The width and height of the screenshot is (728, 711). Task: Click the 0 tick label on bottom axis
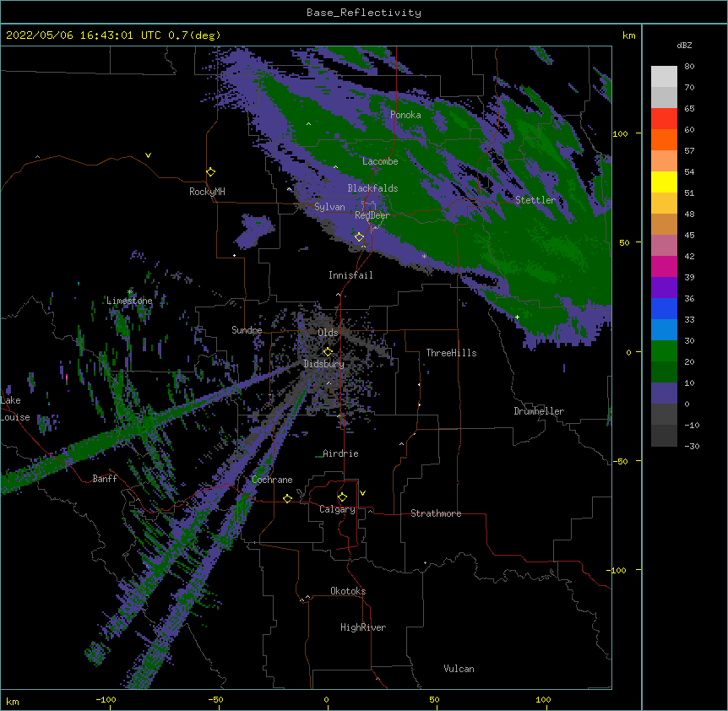click(326, 700)
